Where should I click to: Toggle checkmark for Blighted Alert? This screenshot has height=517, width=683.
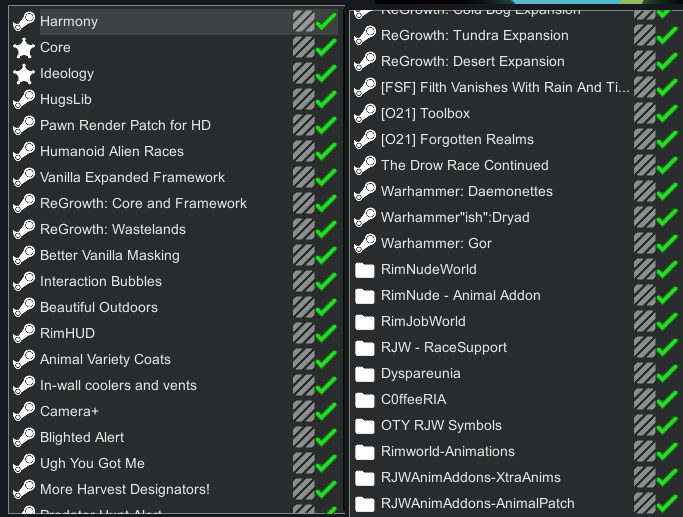(x=326, y=437)
